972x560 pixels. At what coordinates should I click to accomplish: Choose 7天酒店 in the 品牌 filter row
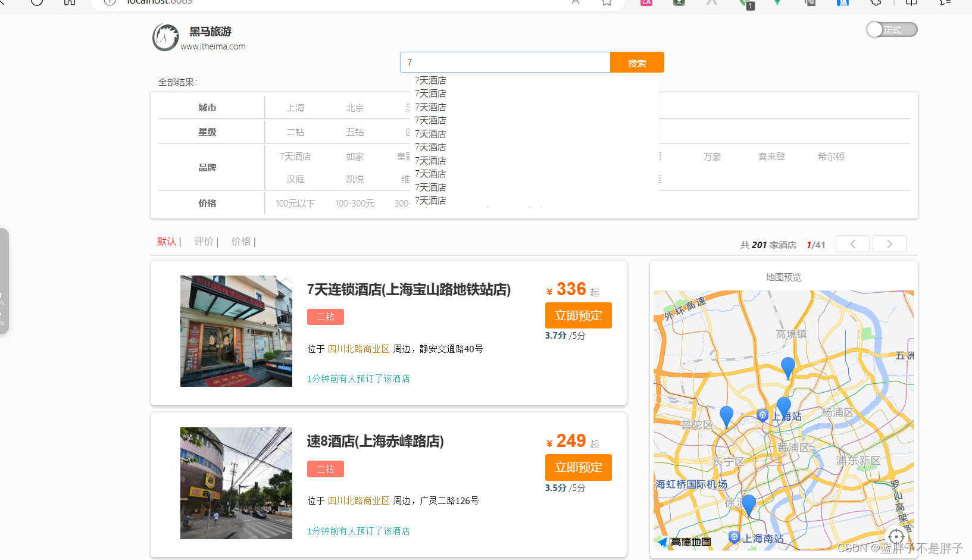(x=295, y=157)
